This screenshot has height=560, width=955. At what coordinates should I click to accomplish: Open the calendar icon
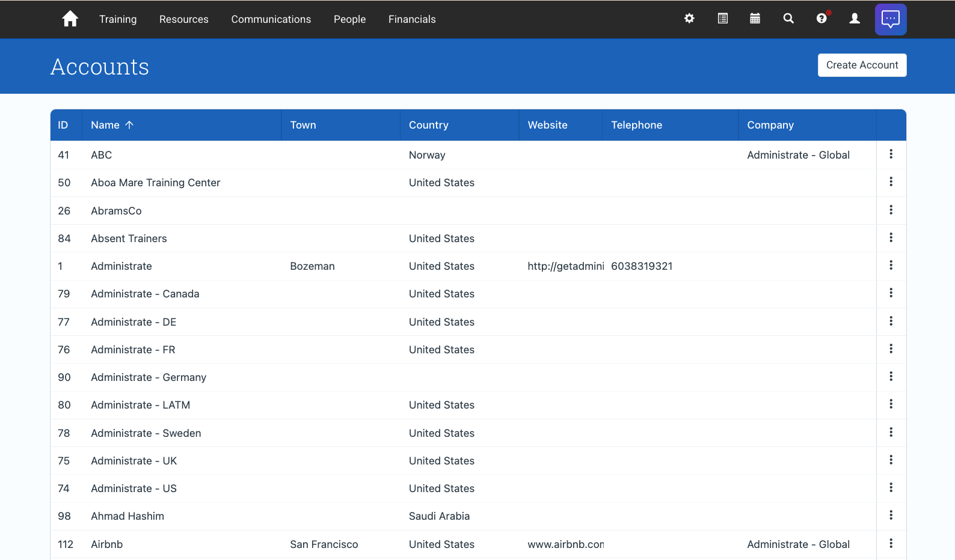[x=755, y=19]
